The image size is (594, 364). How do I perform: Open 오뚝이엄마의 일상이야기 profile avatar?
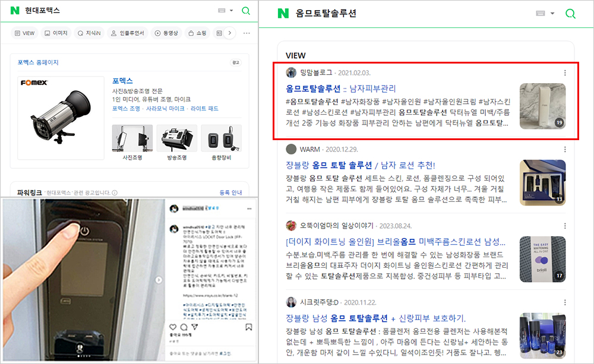[291, 226]
